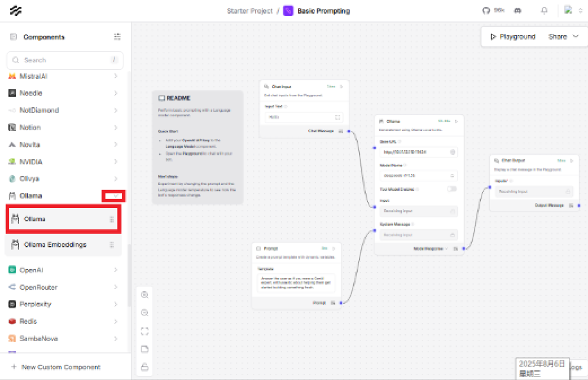The image size is (588, 380).
Task: Click the zoom in canvas control
Action: [x=144, y=295]
